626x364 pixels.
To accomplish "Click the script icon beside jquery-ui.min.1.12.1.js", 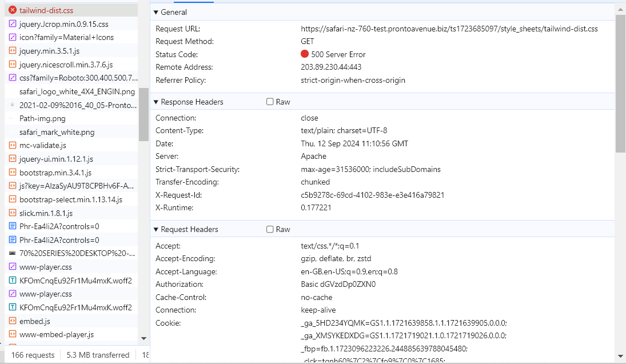I will click(x=13, y=159).
